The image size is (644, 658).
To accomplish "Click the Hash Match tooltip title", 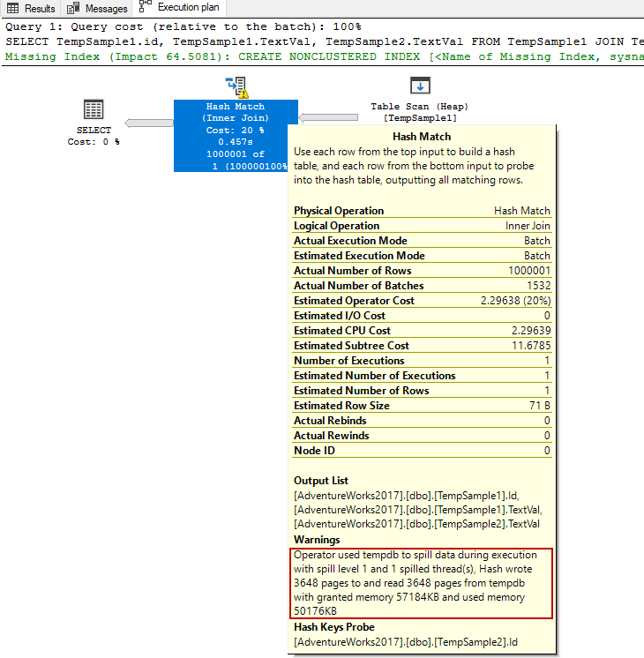I will [x=422, y=137].
